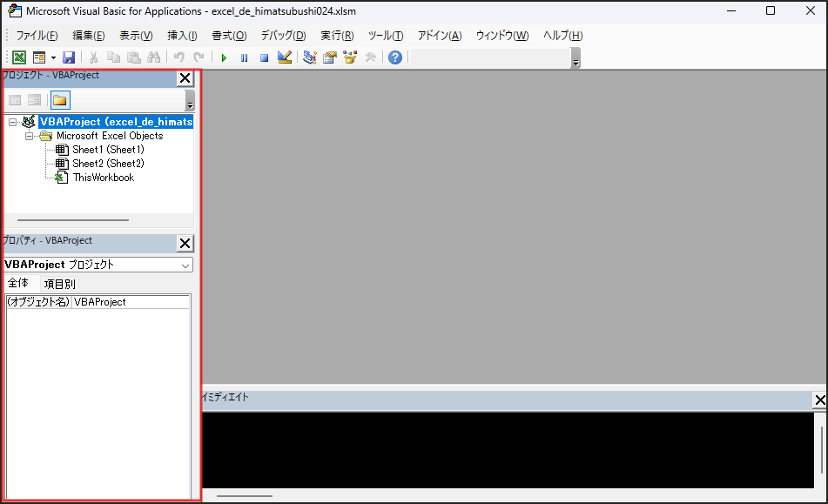The width and height of the screenshot is (828, 504).
Task: Toggle Folders icon in project pane
Action: [60, 100]
